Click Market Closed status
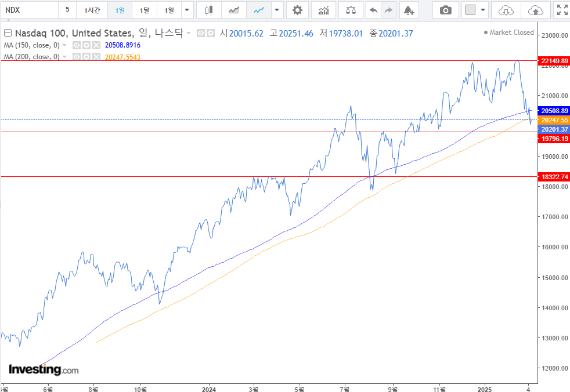 [509, 32]
